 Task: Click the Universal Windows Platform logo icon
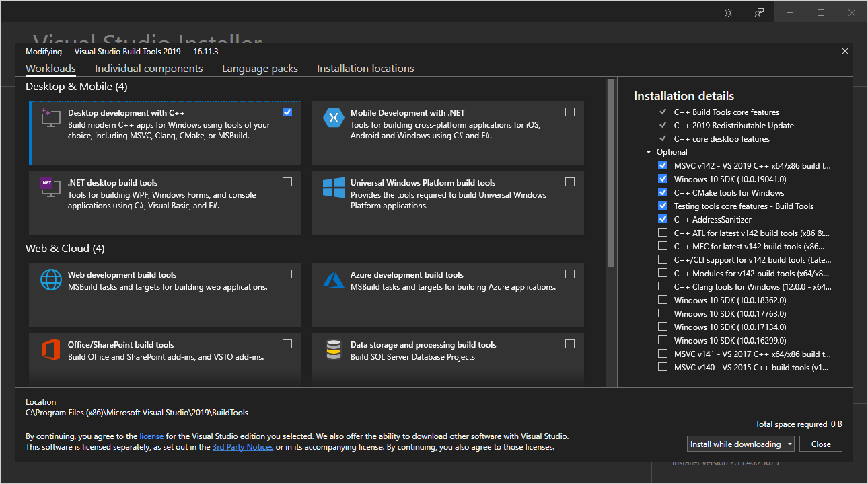click(x=334, y=188)
